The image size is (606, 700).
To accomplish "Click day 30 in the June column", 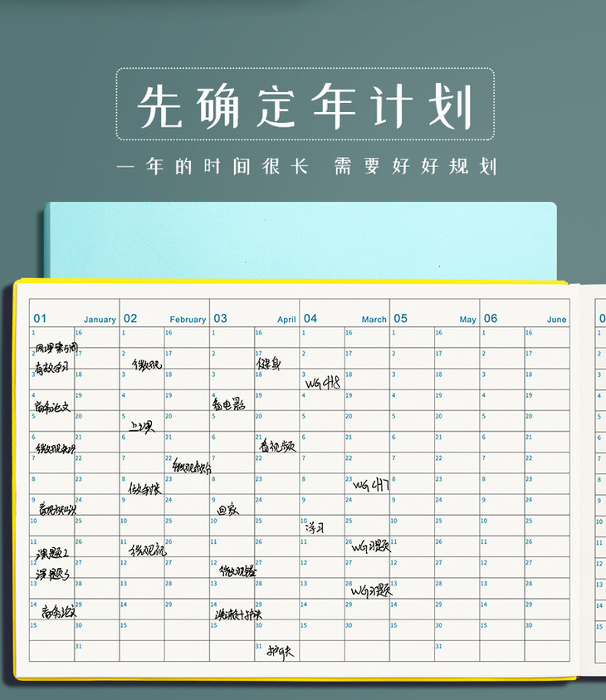I will [x=529, y=625].
